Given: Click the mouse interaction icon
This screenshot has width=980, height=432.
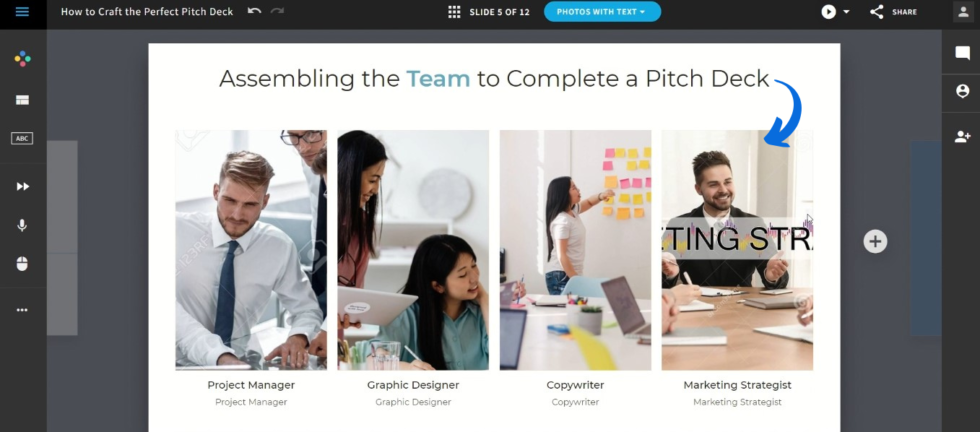Looking at the screenshot, I should pyautogui.click(x=22, y=264).
